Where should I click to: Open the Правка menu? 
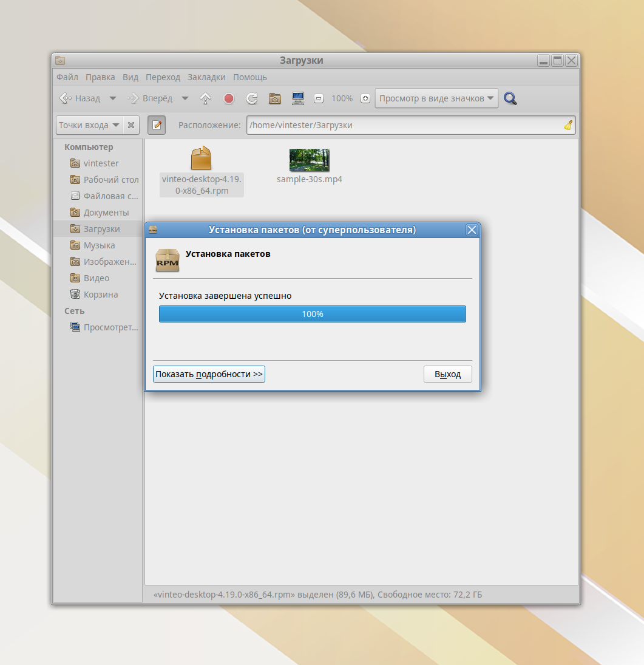(x=100, y=77)
